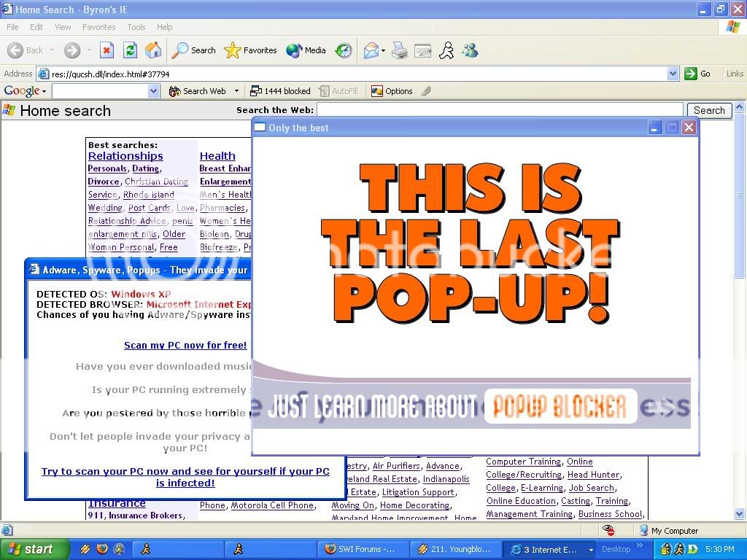Click the Mail envelope toolbar icon

(371, 50)
